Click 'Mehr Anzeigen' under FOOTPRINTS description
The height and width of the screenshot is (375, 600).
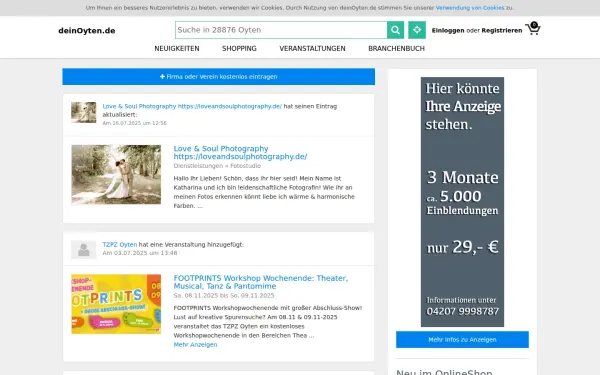coord(195,345)
